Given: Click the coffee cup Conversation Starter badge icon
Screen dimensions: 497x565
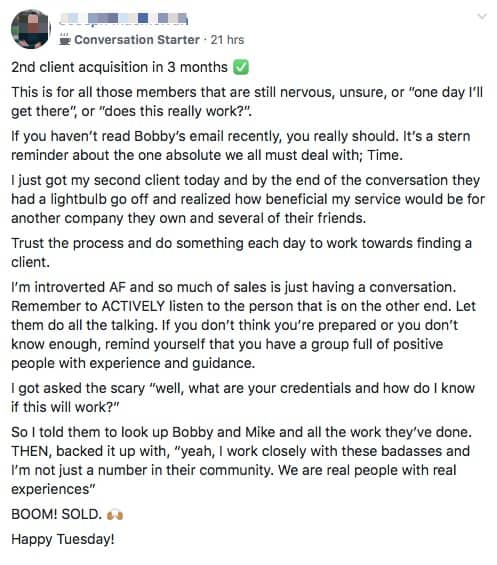Looking at the screenshot, I should coord(65,39).
